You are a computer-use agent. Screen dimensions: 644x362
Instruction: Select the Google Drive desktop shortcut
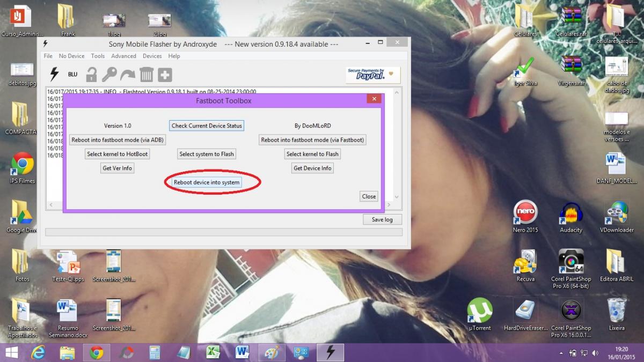pyautogui.click(x=22, y=217)
